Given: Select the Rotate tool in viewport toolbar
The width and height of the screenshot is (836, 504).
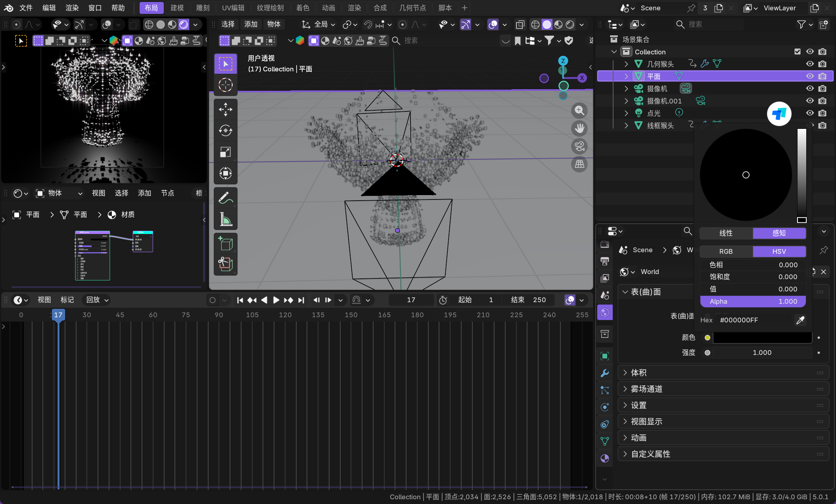Looking at the screenshot, I should click(x=225, y=130).
